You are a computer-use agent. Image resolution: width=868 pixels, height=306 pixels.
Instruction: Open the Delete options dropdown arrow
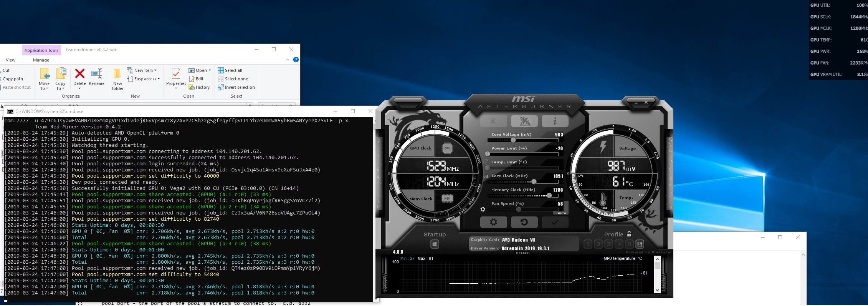tap(80, 88)
